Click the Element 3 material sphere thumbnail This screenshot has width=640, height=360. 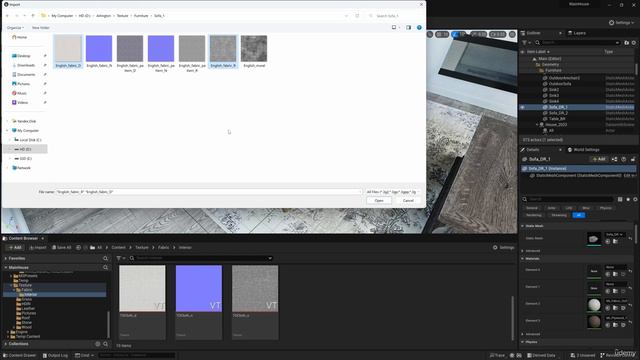coord(594,321)
